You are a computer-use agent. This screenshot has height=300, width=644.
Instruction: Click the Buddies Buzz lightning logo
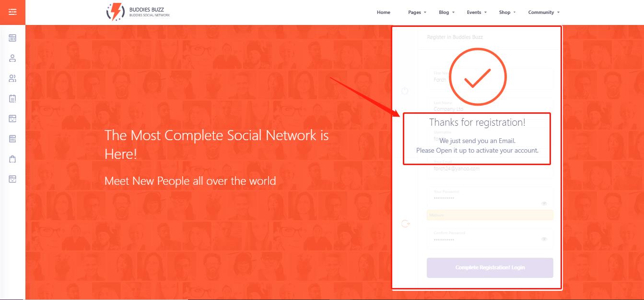[115, 12]
